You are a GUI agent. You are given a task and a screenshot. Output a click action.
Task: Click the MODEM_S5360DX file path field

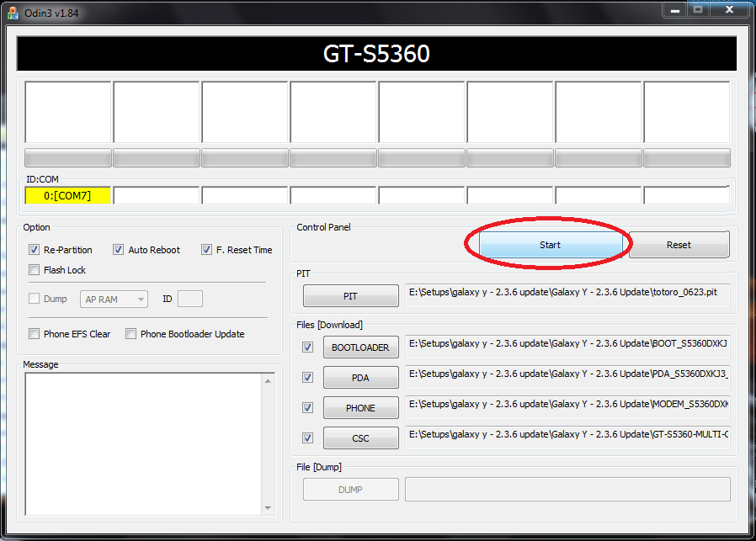[x=567, y=407]
